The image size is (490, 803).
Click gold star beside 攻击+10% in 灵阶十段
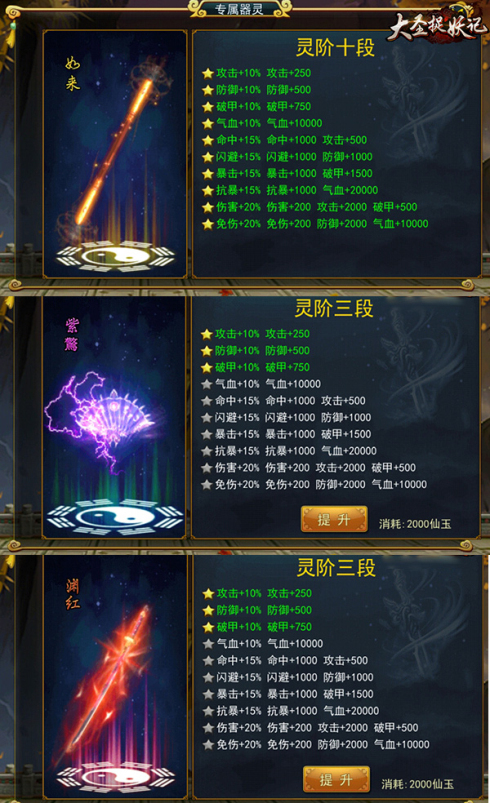coord(207,73)
